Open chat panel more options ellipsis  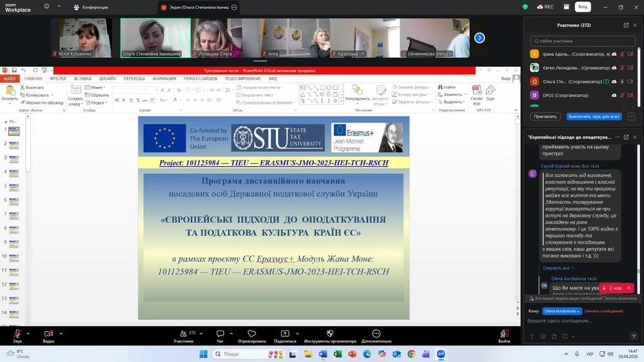618,137
